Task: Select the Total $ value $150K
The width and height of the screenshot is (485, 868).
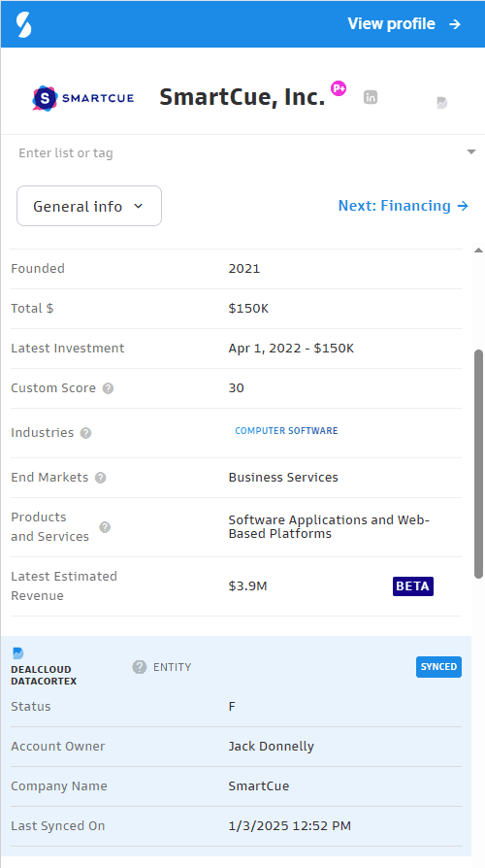Action: 248,309
